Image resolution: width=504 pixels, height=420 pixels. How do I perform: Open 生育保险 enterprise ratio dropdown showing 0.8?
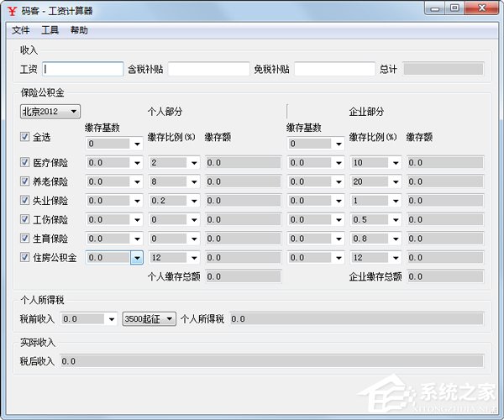pos(396,239)
